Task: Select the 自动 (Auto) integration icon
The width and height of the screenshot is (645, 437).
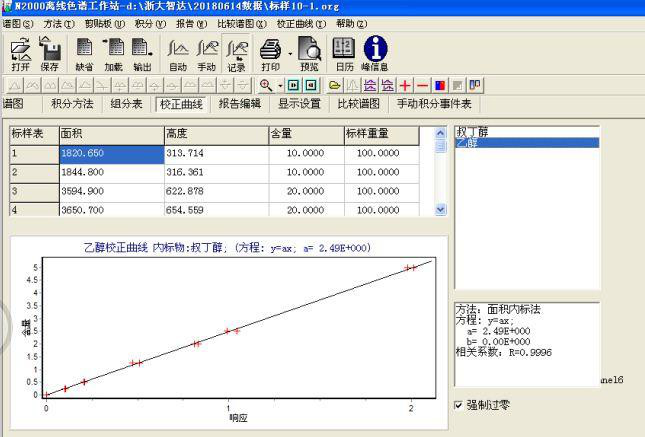Action: coord(178,53)
